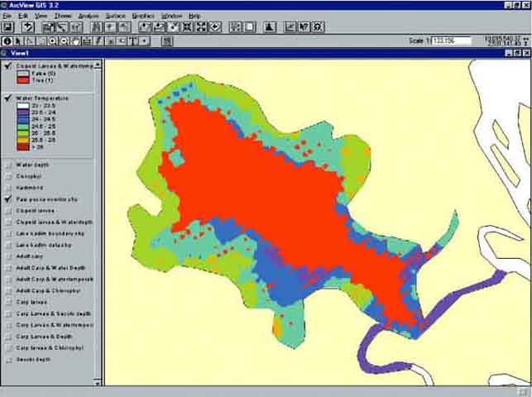Select the Secchi depth theme name

34,360
